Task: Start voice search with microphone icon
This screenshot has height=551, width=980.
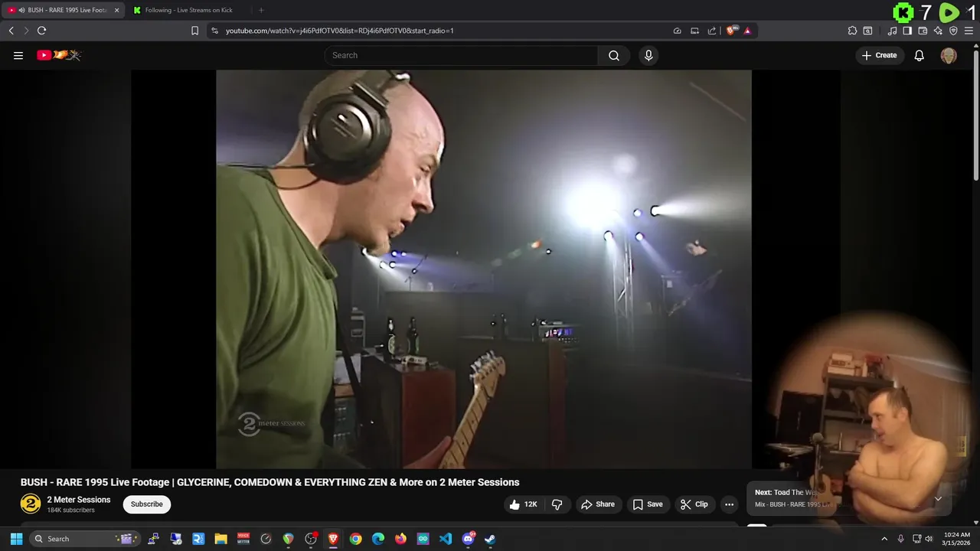Action: point(648,55)
